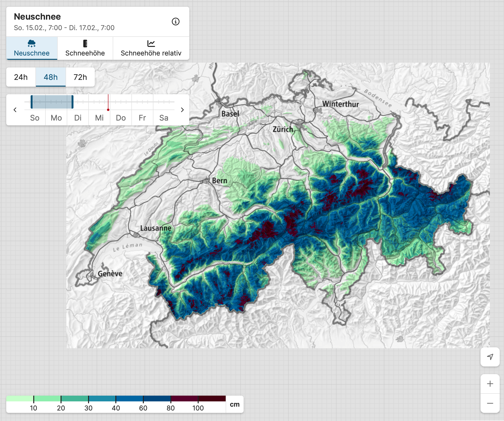
Task: Click the Bern label on the map
Action: (x=220, y=180)
